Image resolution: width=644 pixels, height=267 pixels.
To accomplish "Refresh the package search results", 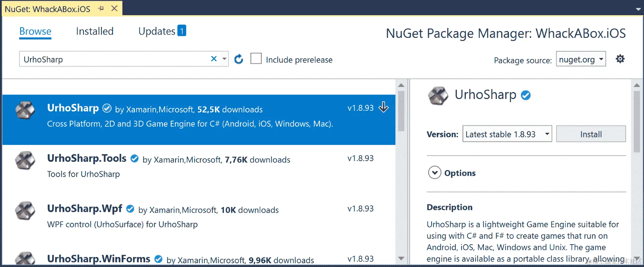I will [x=239, y=59].
